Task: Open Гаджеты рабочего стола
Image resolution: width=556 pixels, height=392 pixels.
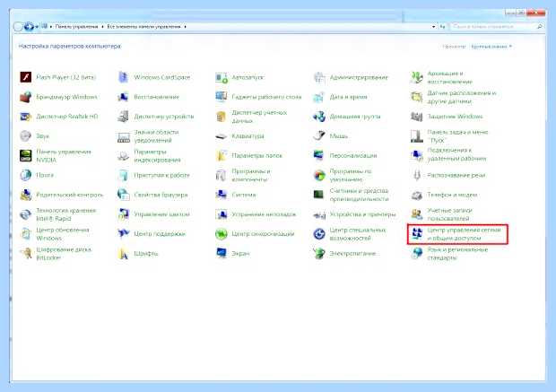Action: point(258,97)
